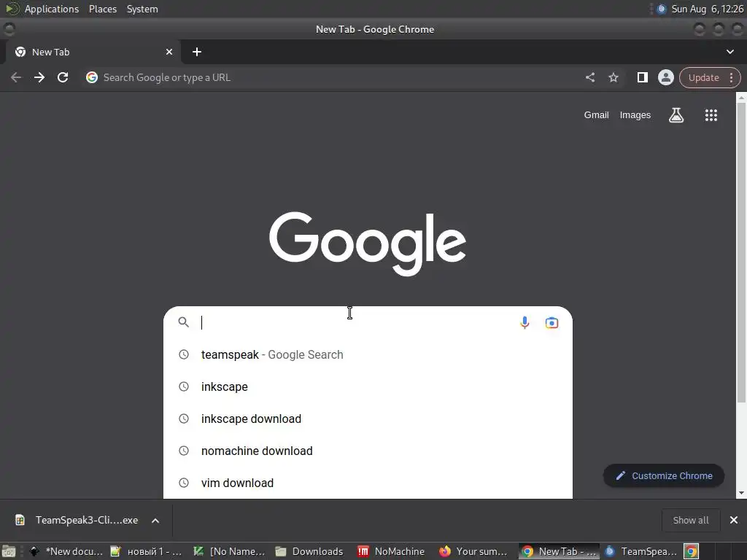Choose the nomachine download suggestion
This screenshot has height=560, width=747.
point(368,451)
